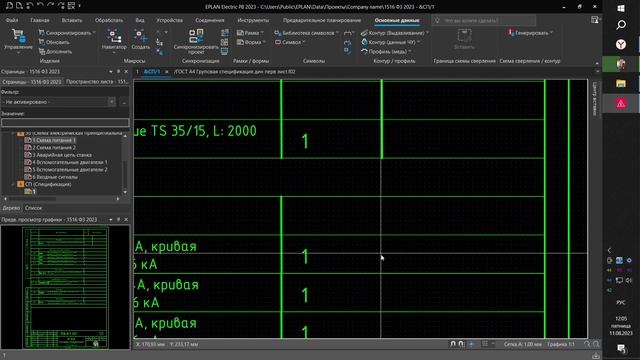Open the Форма dropdown

point(251,42)
